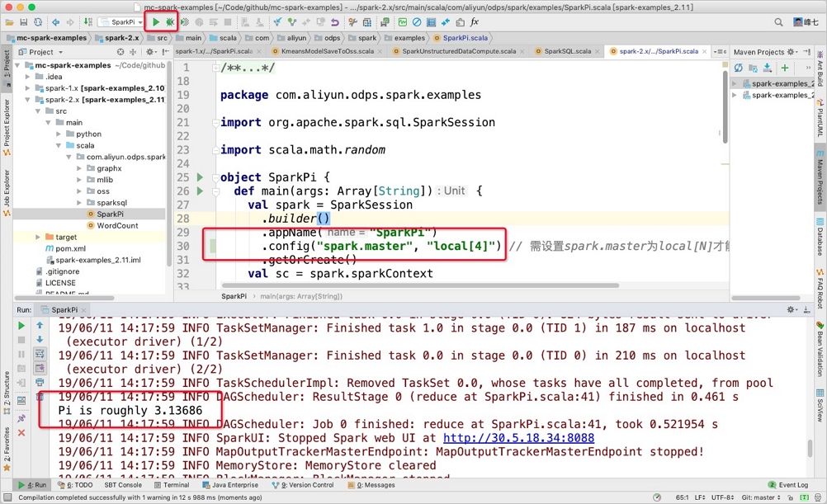Fold the main method at line 26
This screenshot has width=827, height=504.
tap(215, 191)
